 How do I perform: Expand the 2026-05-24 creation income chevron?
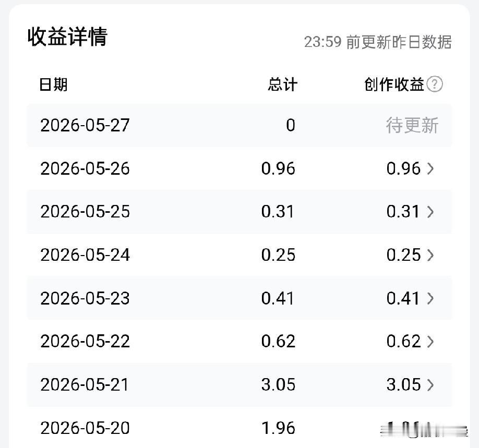coord(430,255)
